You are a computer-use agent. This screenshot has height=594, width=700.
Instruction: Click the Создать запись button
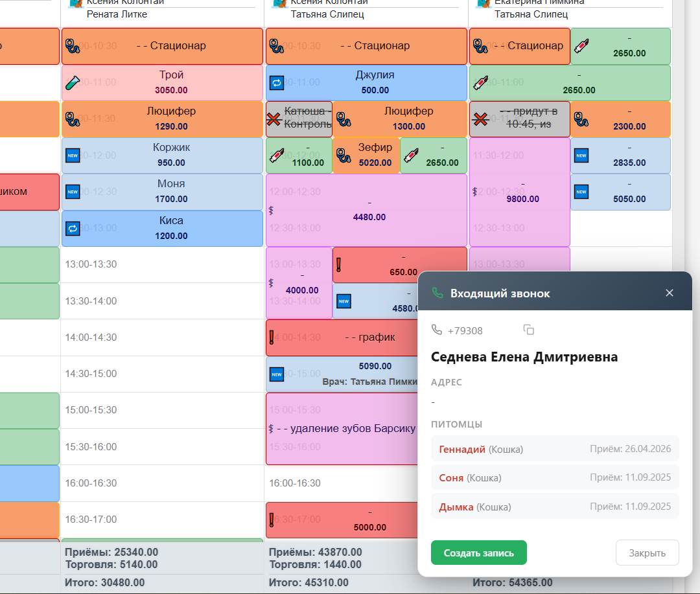[x=478, y=553]
